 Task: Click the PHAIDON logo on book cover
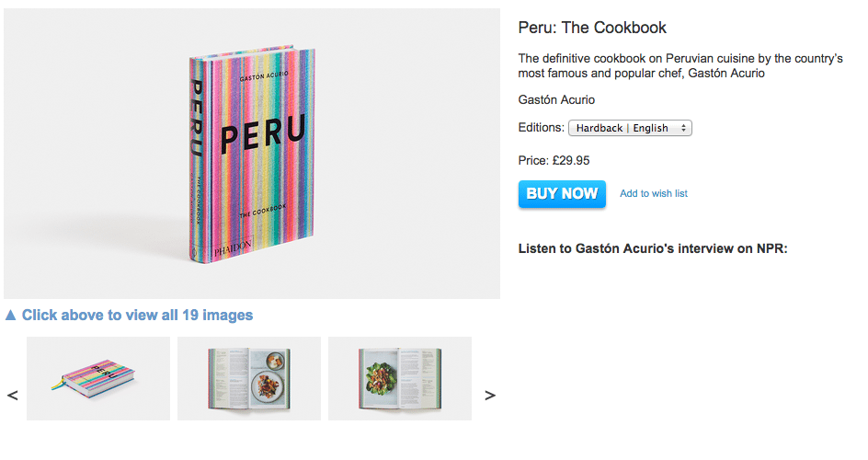pos(233,248)
